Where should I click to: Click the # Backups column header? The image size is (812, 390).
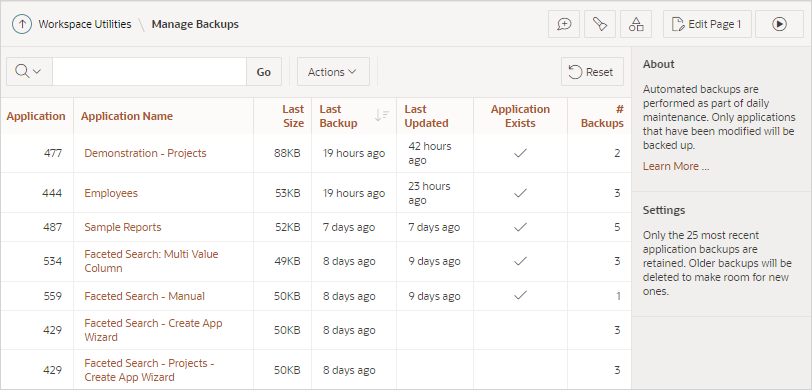click(x=602, y=116)
